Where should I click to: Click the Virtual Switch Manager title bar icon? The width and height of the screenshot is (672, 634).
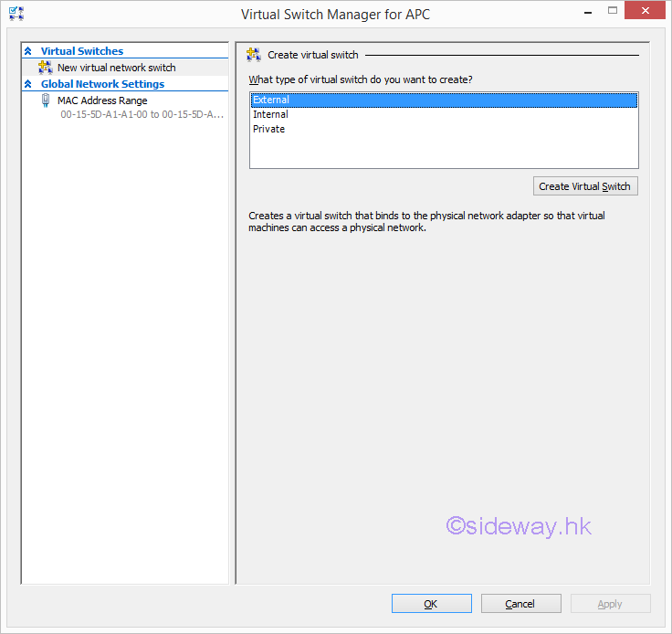pos(16,14)
